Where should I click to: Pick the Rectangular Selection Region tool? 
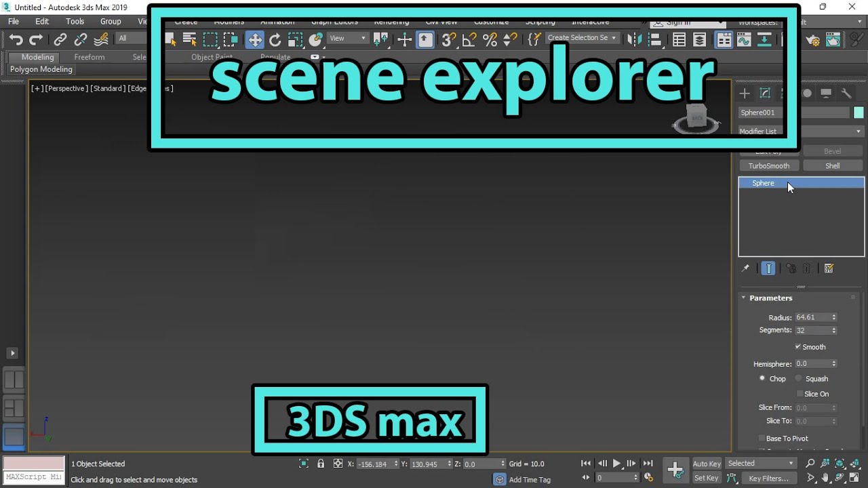pos(210,39)
